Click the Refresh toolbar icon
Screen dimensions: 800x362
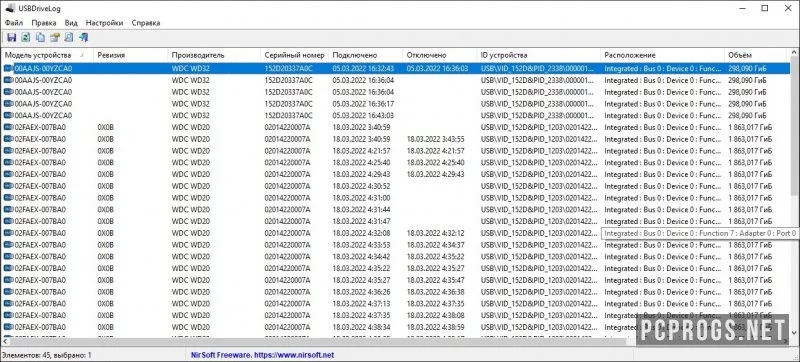click(26, 38)
